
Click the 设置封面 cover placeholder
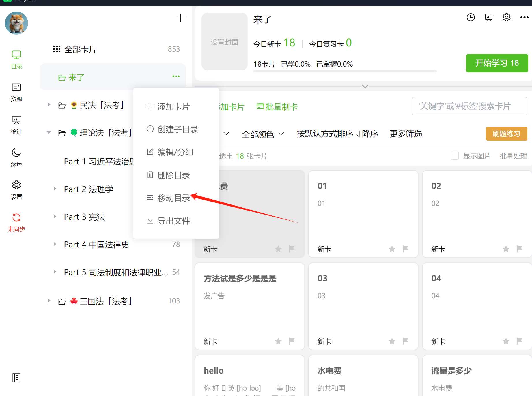(225, 42)
